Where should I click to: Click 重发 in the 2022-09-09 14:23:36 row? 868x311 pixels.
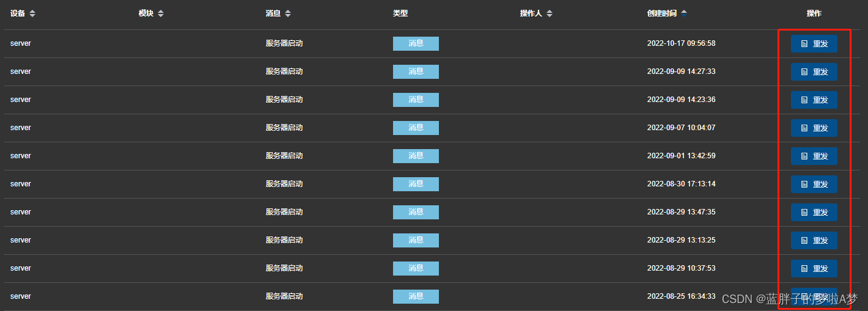[x=814, y=100]
